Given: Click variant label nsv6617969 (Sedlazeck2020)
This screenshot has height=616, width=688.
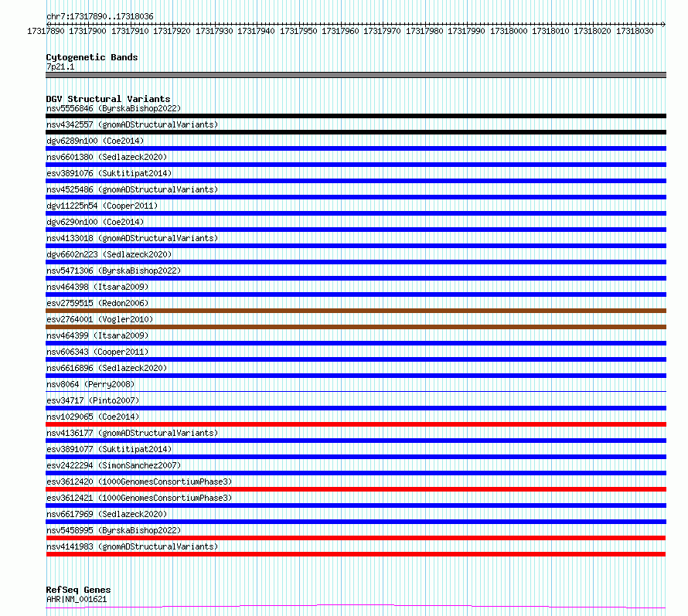Looking at the screenshot, I should tap(107, 514).
